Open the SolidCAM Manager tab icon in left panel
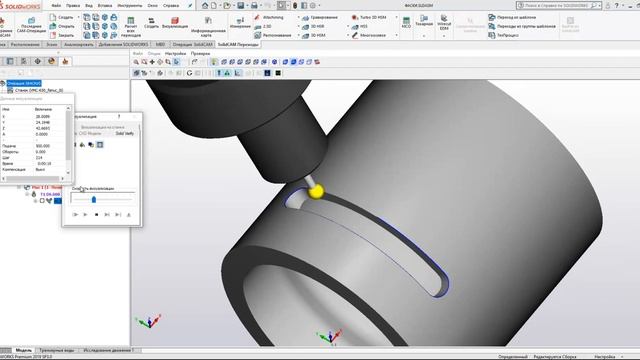 point(65,61)
